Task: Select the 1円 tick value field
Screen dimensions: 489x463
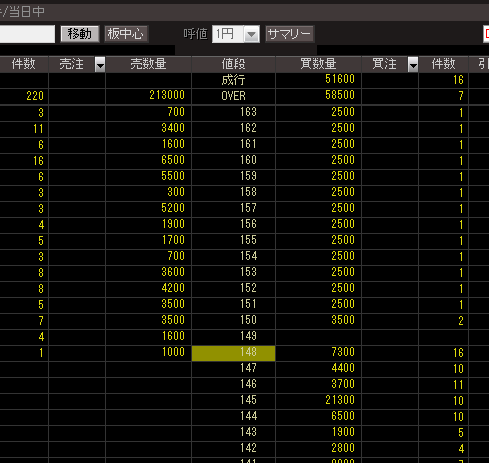Action: (228, 34)
